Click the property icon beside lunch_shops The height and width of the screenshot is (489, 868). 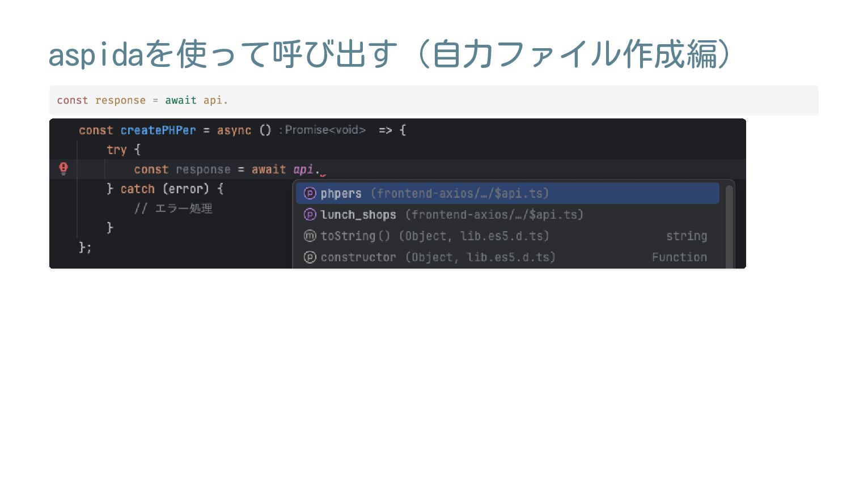(x=310, y=215)
